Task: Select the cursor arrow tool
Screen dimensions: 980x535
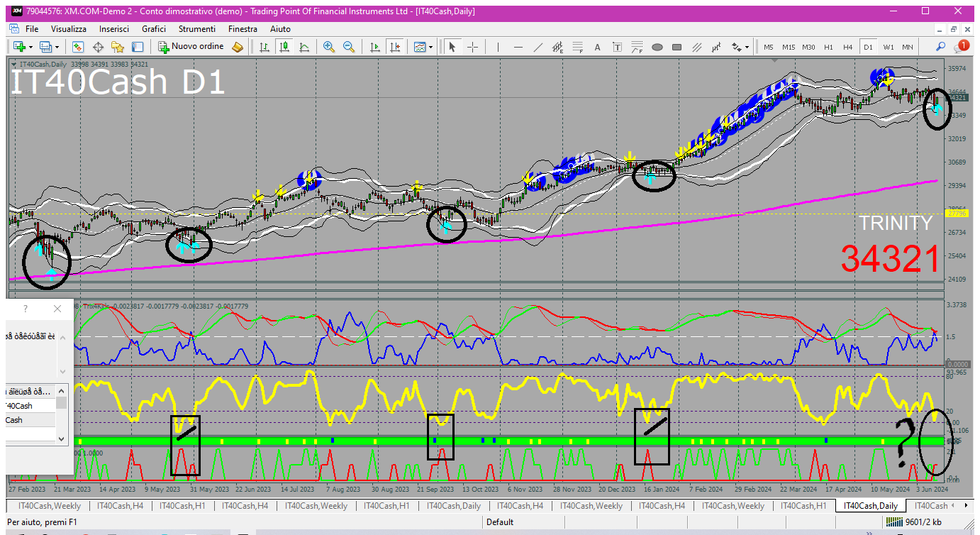Action: [452, 47]
